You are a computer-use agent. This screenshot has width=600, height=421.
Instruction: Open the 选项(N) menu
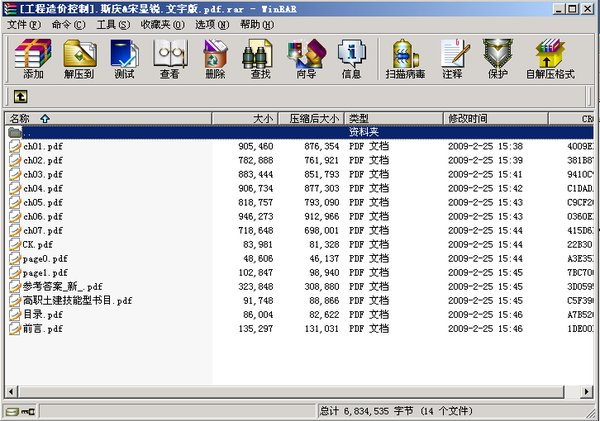212,25
